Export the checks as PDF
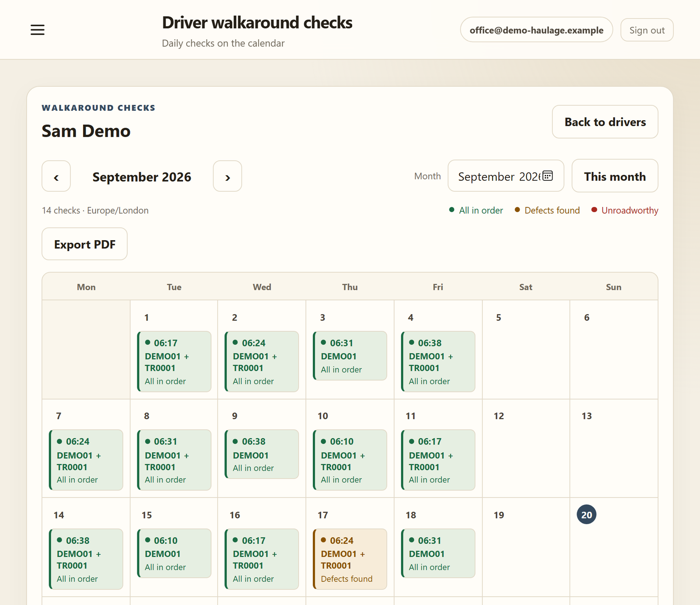Viewport: 700px width, 605px height. 84,244
